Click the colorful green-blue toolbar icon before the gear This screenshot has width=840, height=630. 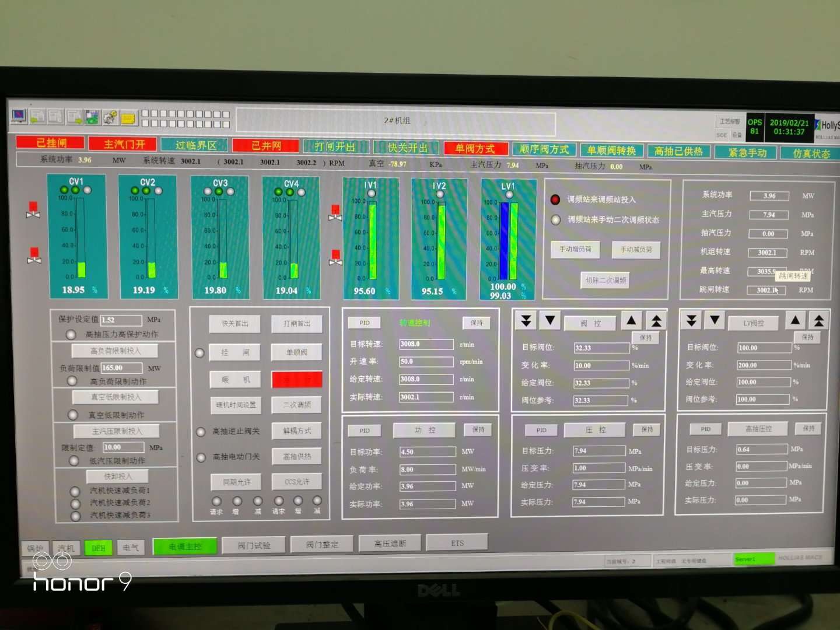(x=92, y=117)
